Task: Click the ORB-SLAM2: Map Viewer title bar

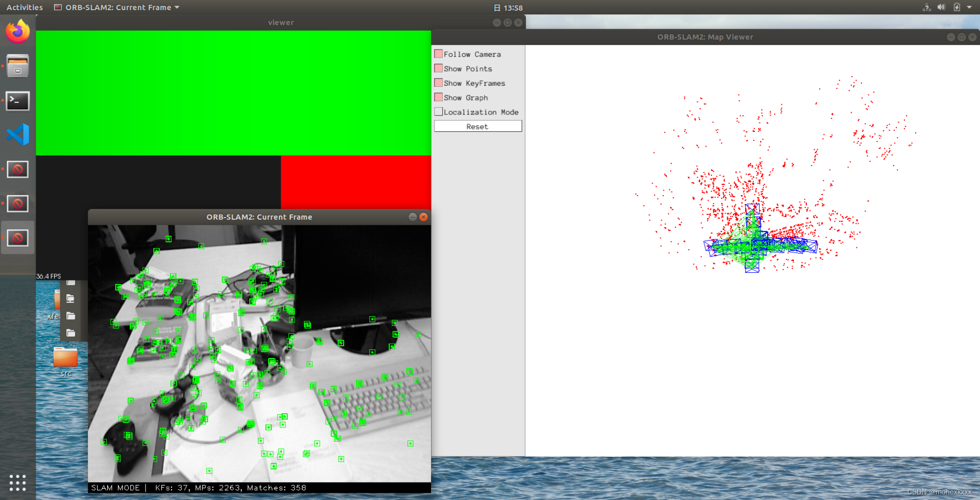Action: [705, 37]
